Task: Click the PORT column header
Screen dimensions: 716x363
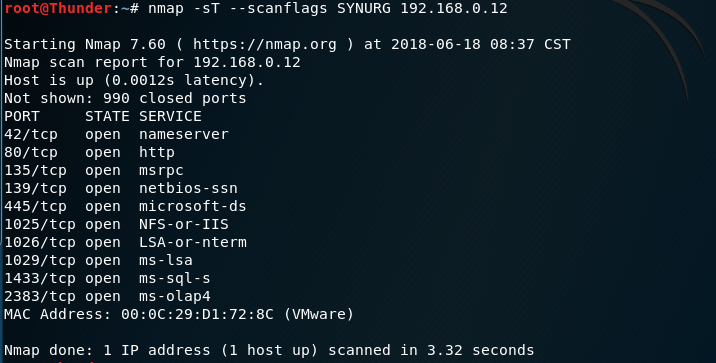Action: click(x=22, y=116)
